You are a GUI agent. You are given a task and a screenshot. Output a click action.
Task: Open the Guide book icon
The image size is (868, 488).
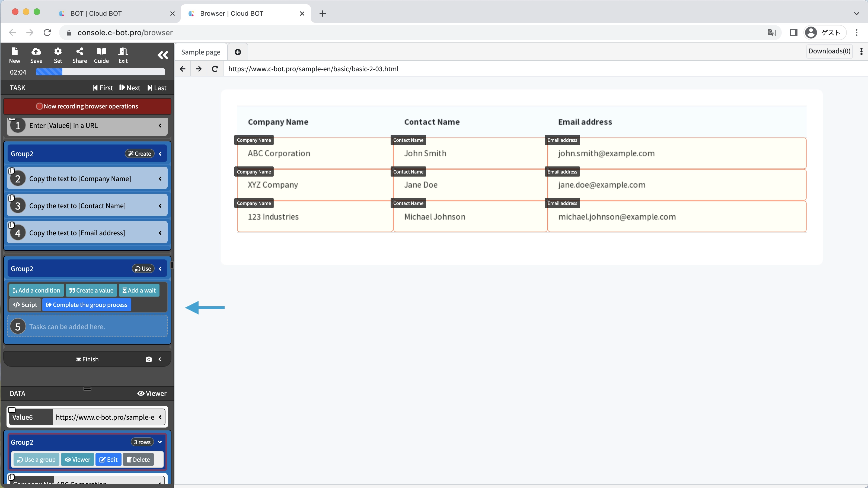[x=101, y=55]
